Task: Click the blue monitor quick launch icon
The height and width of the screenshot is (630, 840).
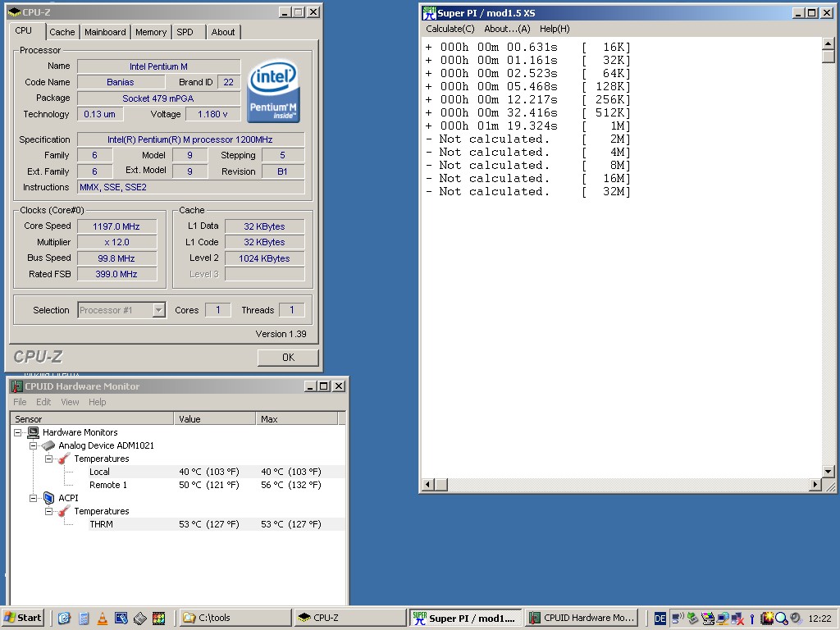Action: [x=121, y=619]
